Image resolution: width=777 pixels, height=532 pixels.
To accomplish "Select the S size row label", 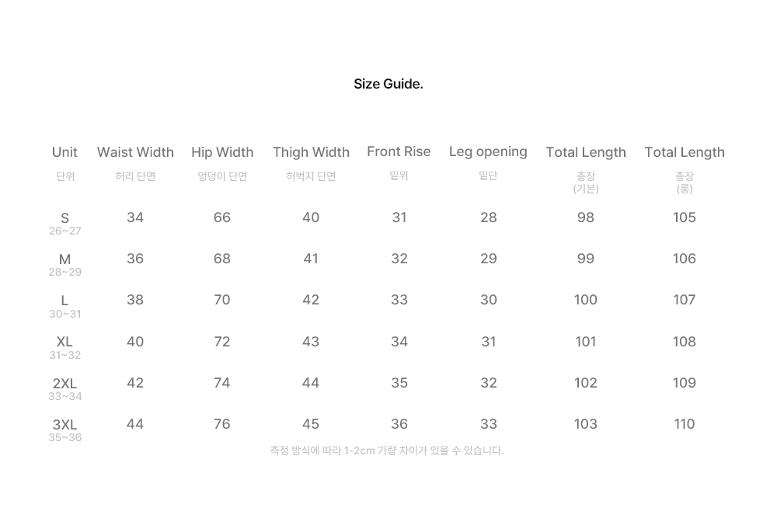I will coord(65,218).
